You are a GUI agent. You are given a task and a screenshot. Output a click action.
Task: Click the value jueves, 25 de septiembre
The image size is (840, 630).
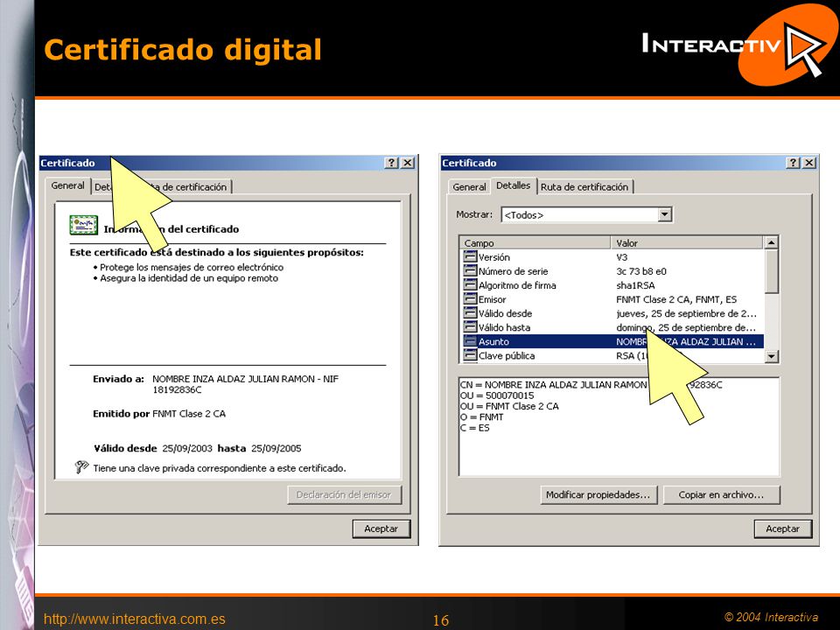[686, 313]
